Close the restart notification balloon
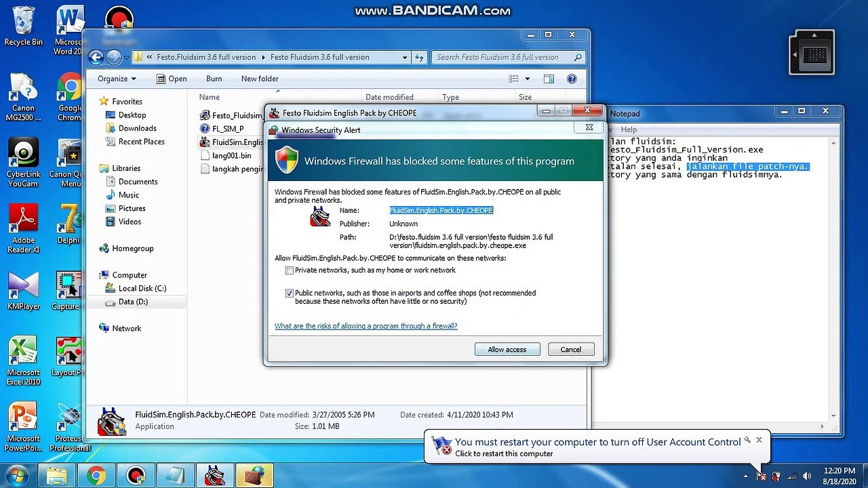The image size is (868, 488). point(759,440)
